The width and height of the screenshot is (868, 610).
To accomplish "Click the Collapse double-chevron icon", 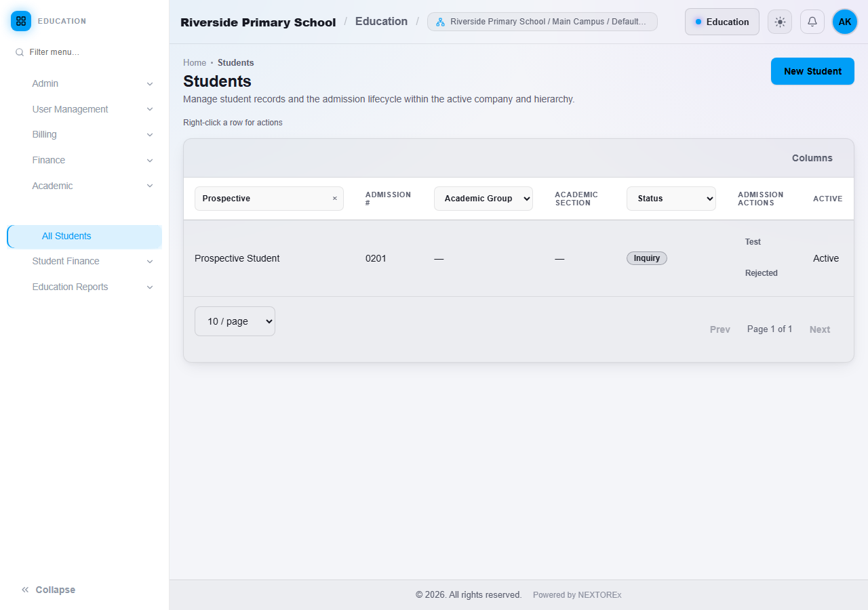I will [25, 590].
